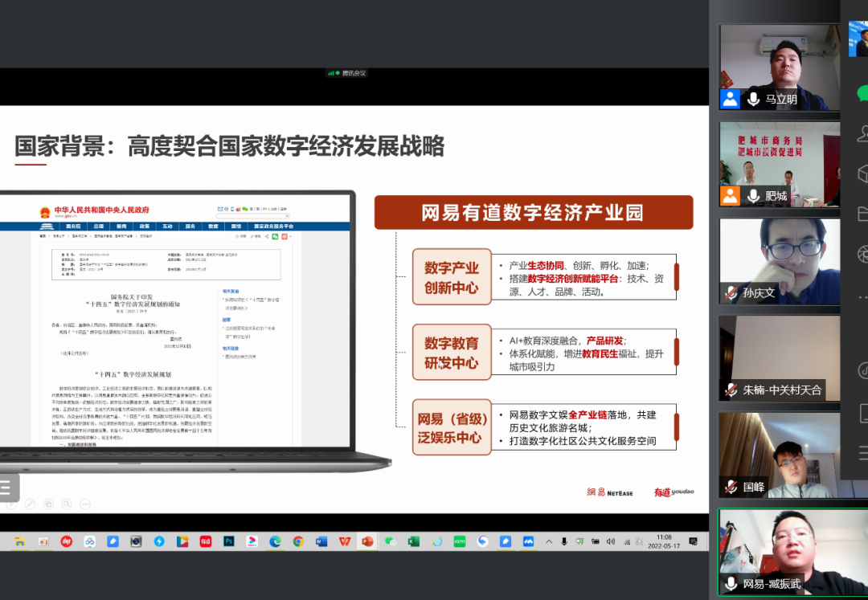Screen dimensions: 868x600
Task: Select the slideshow pen annotation tool
Action: [x=30, y=504]
